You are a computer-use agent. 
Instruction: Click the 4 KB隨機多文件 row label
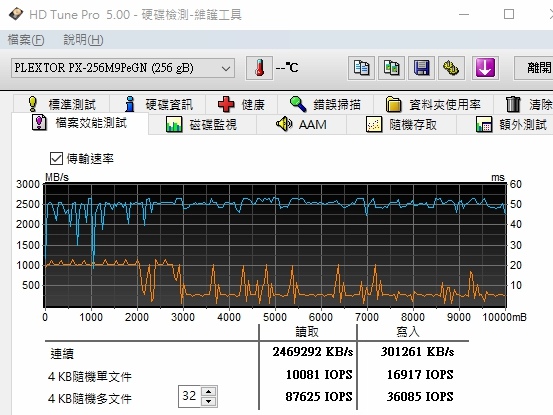point(90,398)
